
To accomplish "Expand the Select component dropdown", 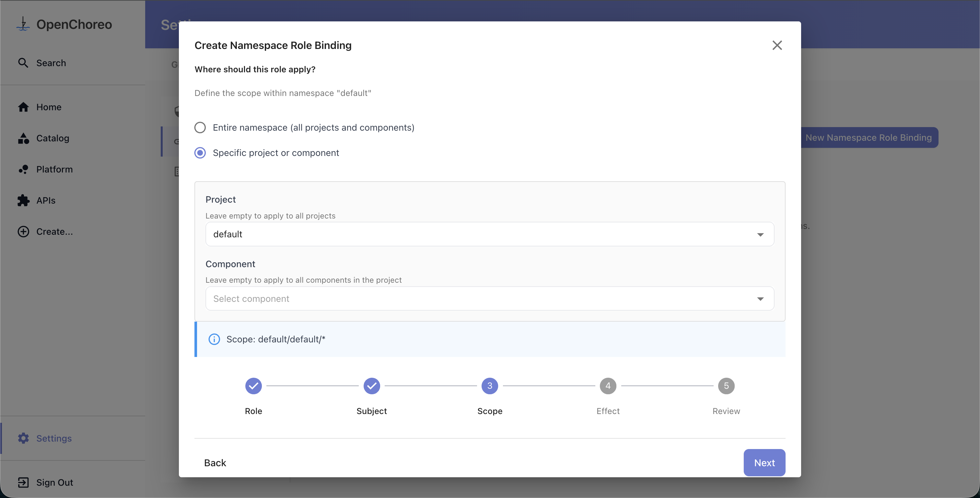I will coord(479,299).
